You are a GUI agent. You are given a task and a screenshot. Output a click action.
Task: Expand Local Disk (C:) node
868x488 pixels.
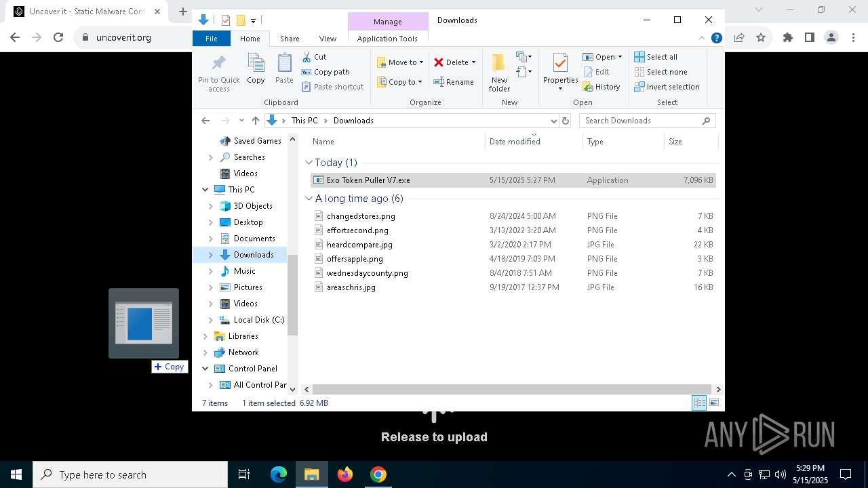211,320
